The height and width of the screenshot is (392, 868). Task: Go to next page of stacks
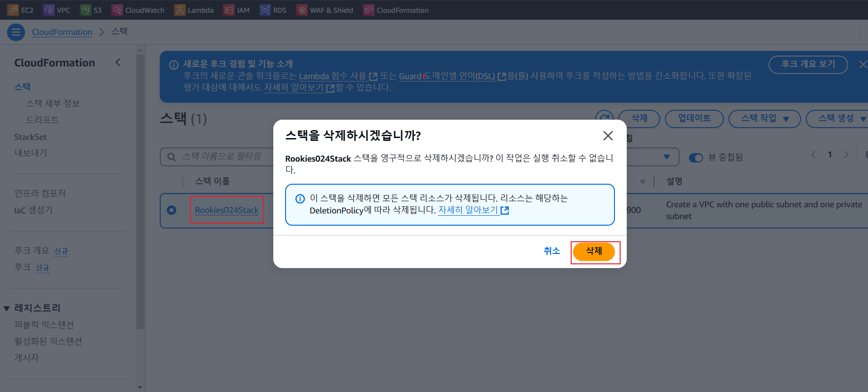pos(846,155)
